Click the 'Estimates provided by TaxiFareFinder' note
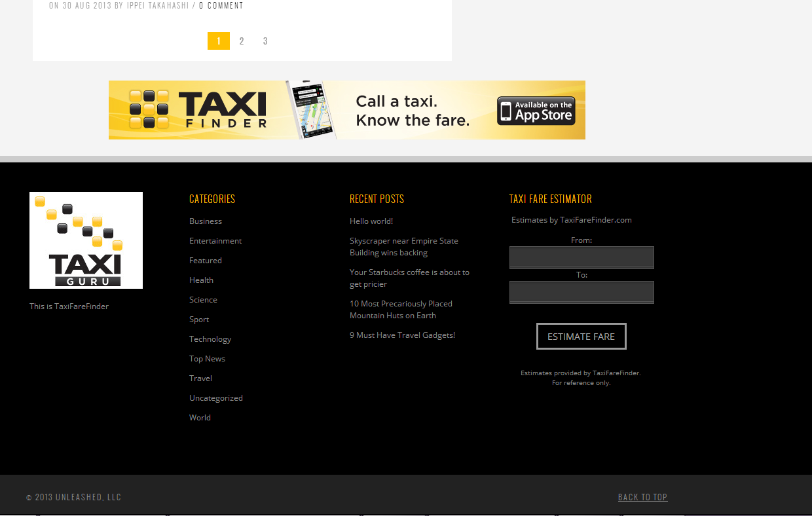Screen dimensions: 812x516 point(581,378)
